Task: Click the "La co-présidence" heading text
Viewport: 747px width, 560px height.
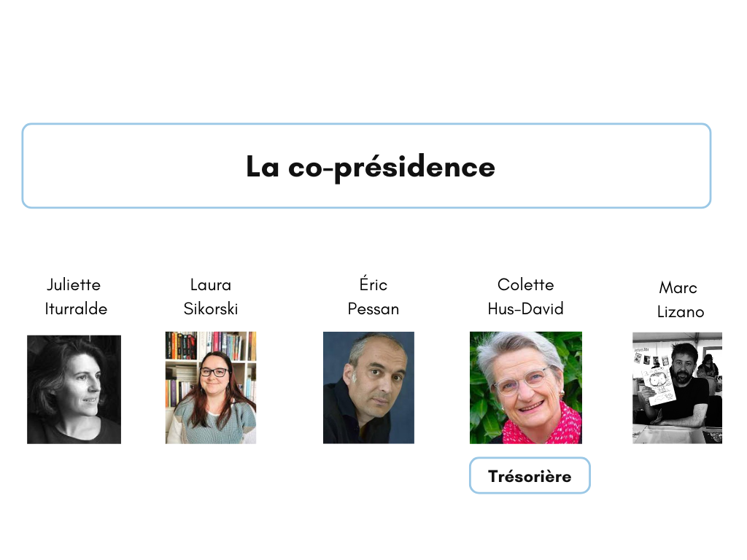Action: click(x=371, y=167)
